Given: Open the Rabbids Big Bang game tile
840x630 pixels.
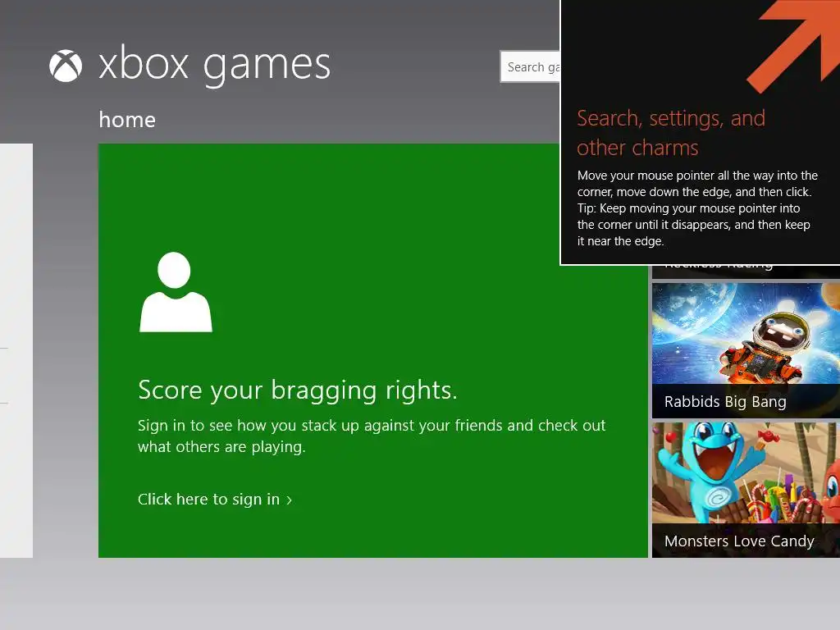Looking at the screenshot, I should [x=746, y=350].
